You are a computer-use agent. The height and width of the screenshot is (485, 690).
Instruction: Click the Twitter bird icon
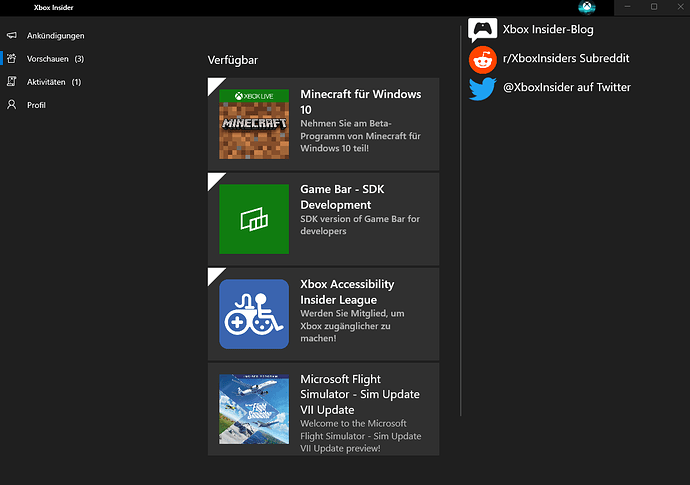pos(483,88)
